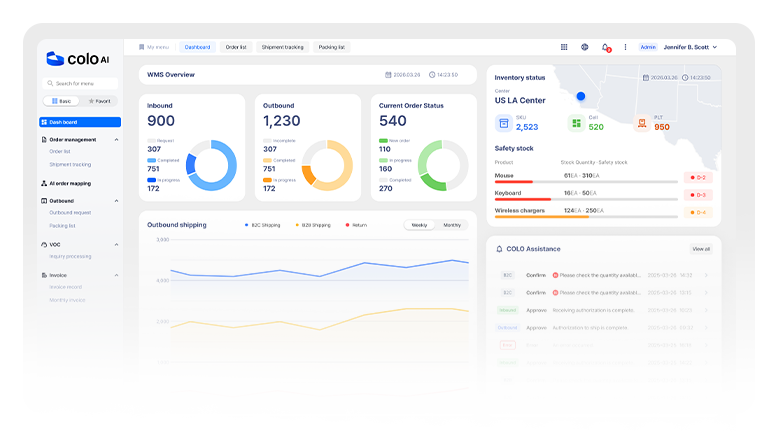The width and height of the screenshot is (779, 438).
Task: Open the vertical three-dot more menu
Action: coord(626,47)
